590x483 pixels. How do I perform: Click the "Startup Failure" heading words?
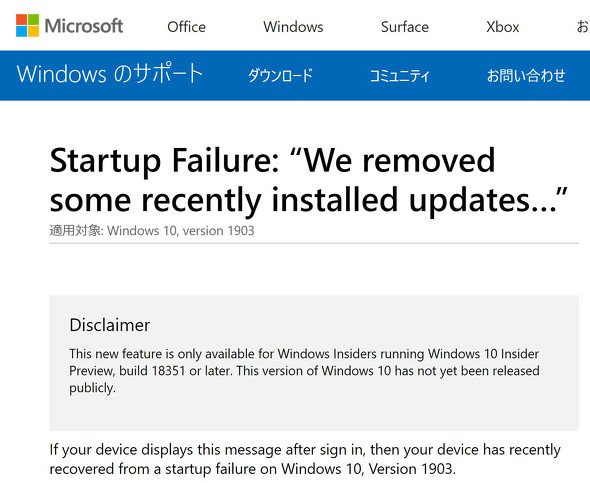[x=164, y=161]
